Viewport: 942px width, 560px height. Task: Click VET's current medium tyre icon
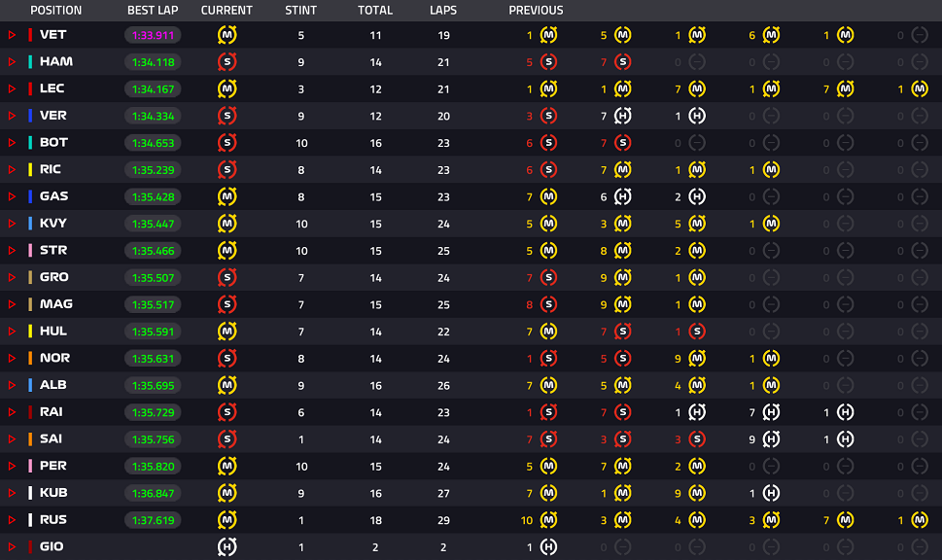(227, 35)
